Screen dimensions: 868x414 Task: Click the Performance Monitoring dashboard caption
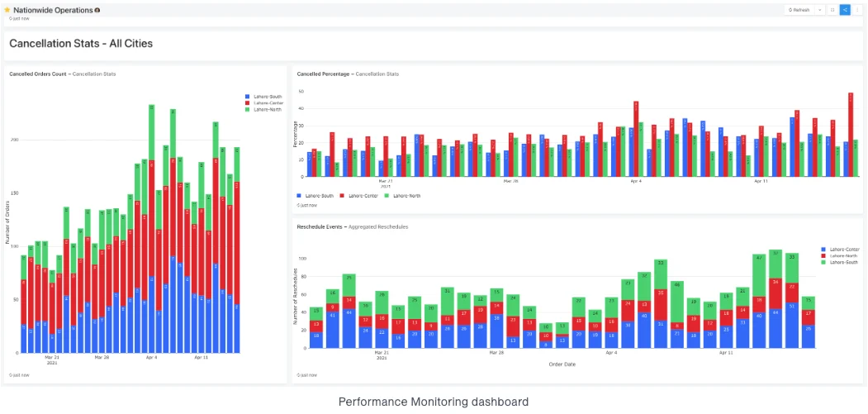[x=434, y=402]
